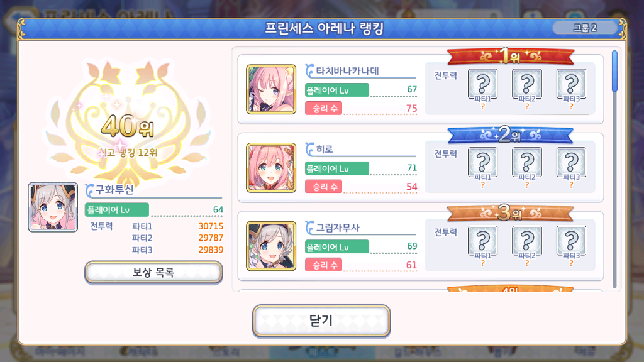Click 2nd place hidden 파티3 icon
The width and height of the screenshot is (644, 362).
pos(571,163)
